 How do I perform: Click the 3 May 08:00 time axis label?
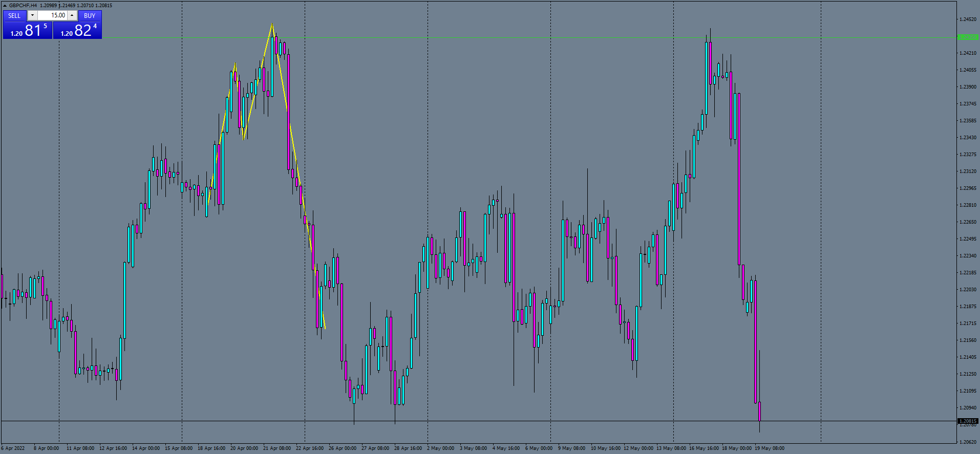tap(473, 448)
